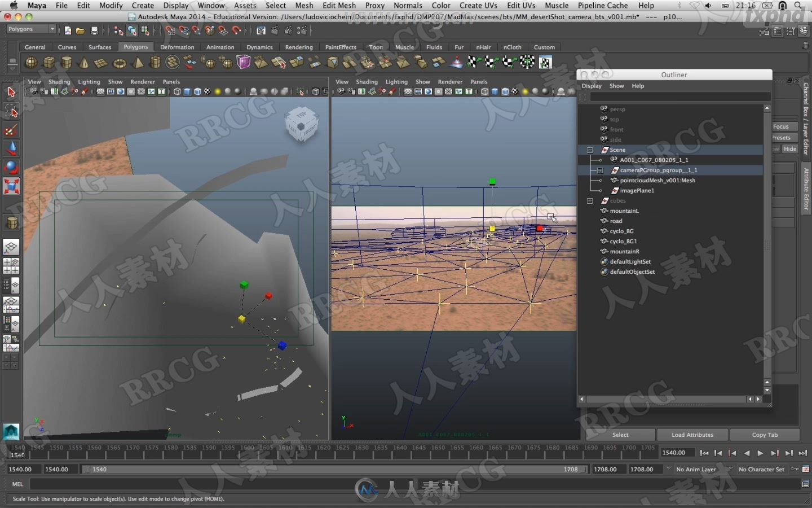Expand cameraPGroup_pgroup__1_1 in Outliner
This screenshot has width=812, height=508.
(x=600, y=170)
